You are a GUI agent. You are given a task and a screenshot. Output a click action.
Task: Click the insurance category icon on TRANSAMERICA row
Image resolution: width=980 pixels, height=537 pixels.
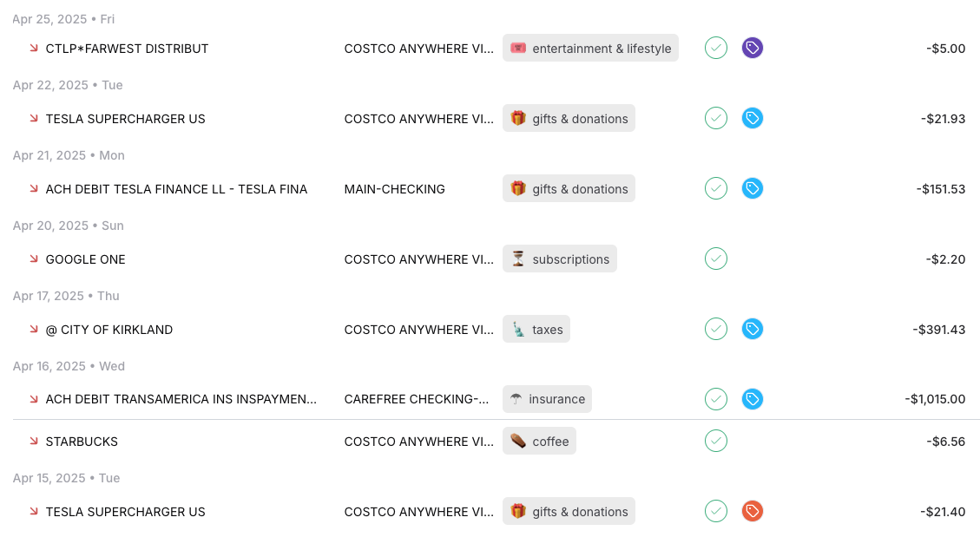pos(516,399)
